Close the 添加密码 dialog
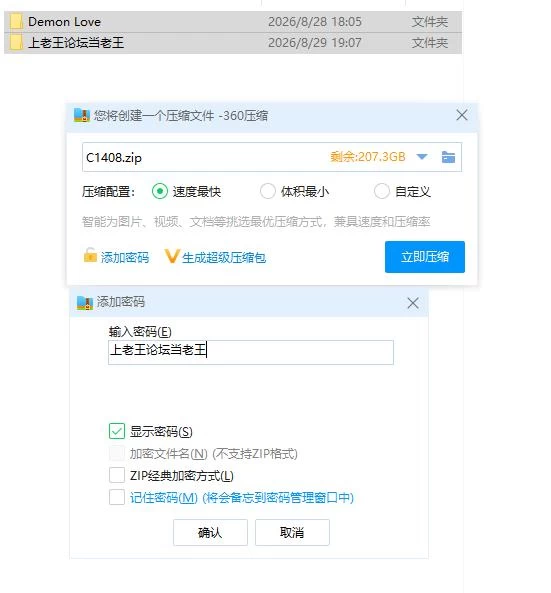The image size is (551, 593). [413, 303]
